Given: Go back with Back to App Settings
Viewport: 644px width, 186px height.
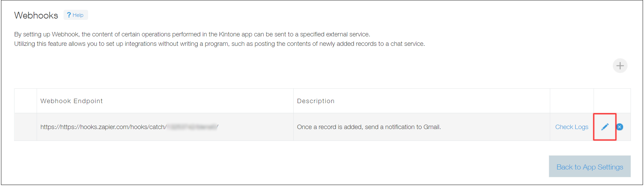Looking at the screenshot, I should coord(590,167).
